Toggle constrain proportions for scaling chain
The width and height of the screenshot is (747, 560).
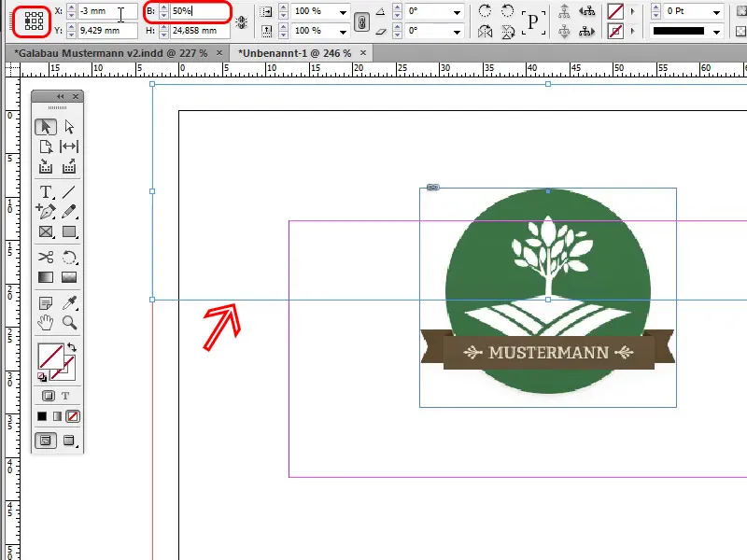tap(361, 21)
